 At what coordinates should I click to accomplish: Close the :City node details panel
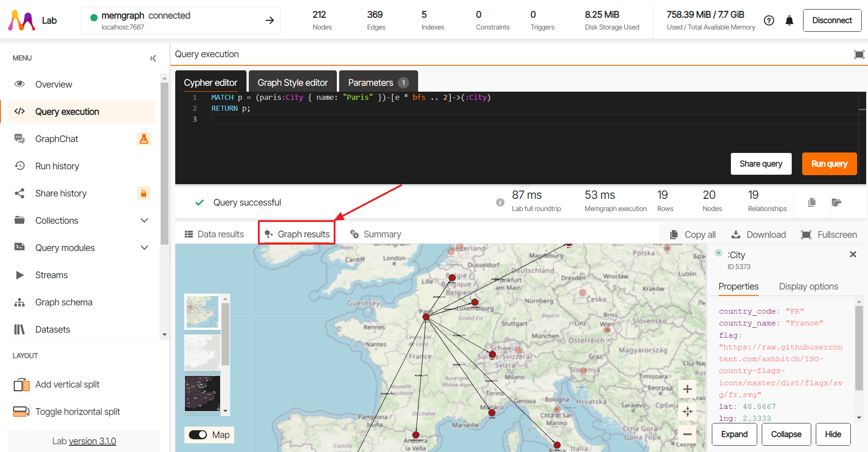pos(853,255)
